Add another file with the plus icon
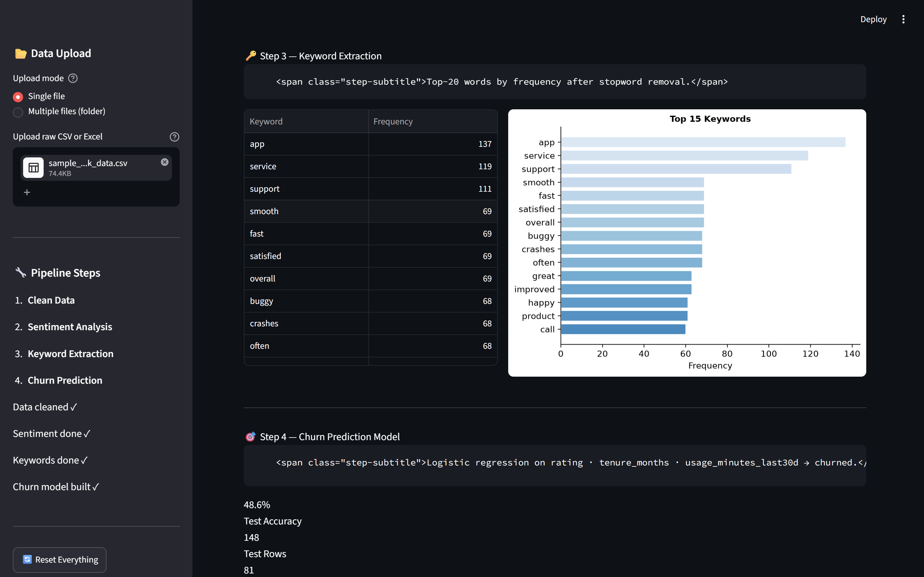This screenshot has width=924, height=577. [x=27, y=192]
